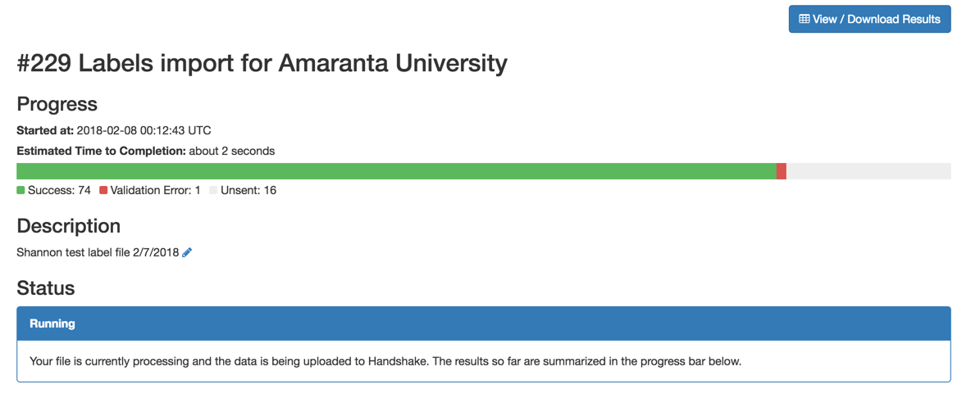Screen dimensions: 980x394
Task: Click the gray unsent portion of the progress bar
Action: click(868, 171)
